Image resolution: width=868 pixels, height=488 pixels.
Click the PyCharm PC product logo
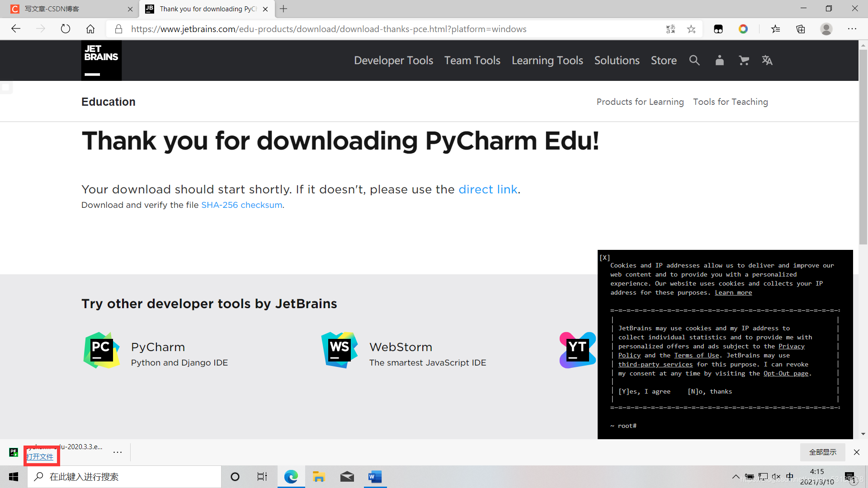coord(102,350)
